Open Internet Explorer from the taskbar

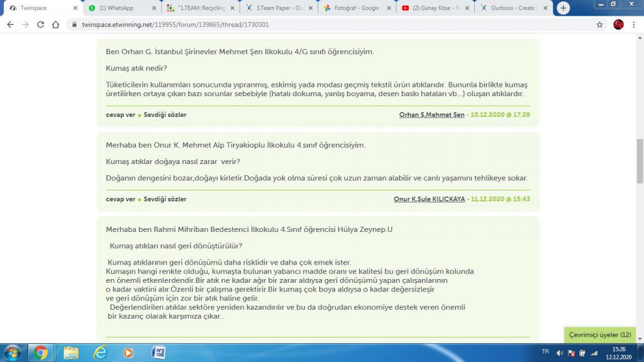click(x=99, y=352)
